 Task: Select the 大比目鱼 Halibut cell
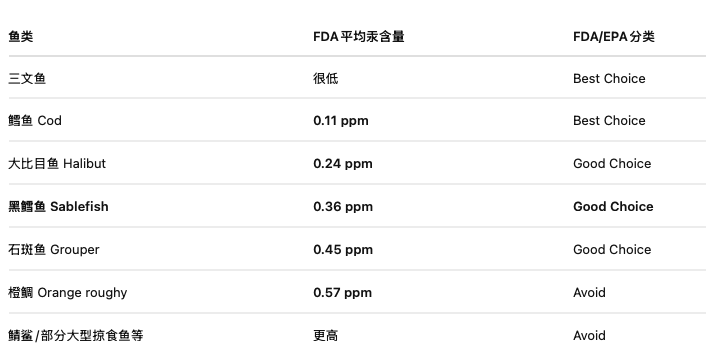(57, 163)
